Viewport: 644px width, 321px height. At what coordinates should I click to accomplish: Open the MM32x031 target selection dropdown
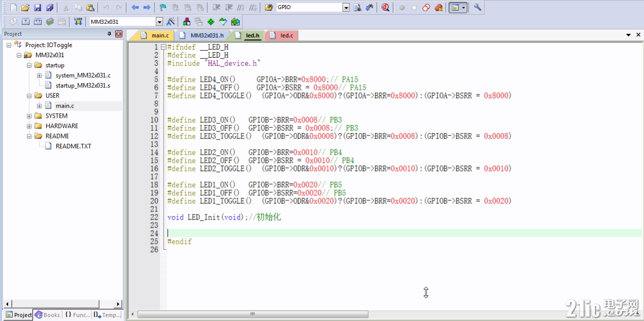(x=159, y=22)
